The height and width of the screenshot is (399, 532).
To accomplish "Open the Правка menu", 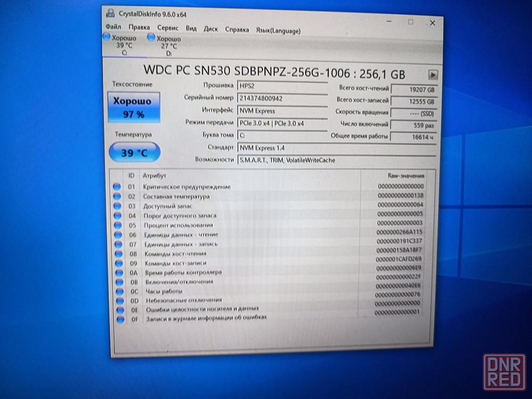I will coord(139,27).
